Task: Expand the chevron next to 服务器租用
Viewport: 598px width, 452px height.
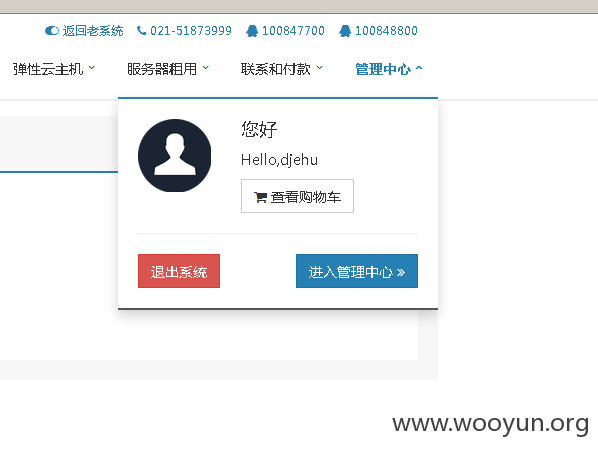Action: click(206, 68)
